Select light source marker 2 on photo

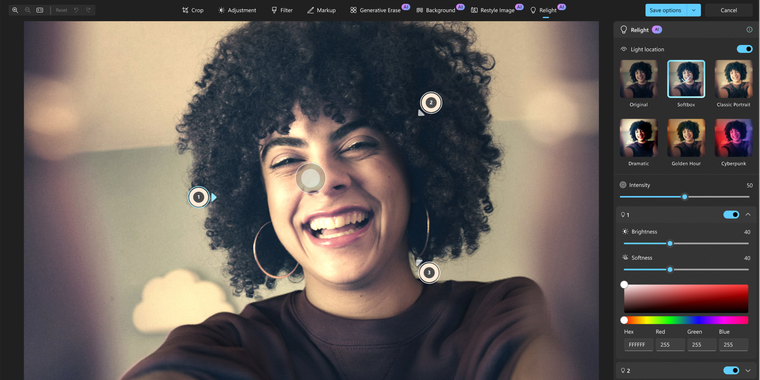click(x=430, y=103)
